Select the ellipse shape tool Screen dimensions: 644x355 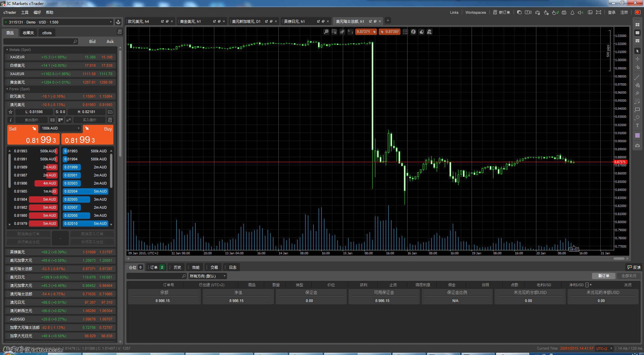click(x=637, y=117)
